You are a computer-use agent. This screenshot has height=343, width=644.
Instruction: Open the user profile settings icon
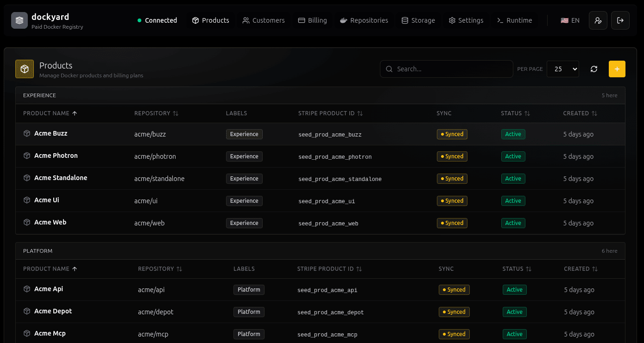[x=598, y=20]
